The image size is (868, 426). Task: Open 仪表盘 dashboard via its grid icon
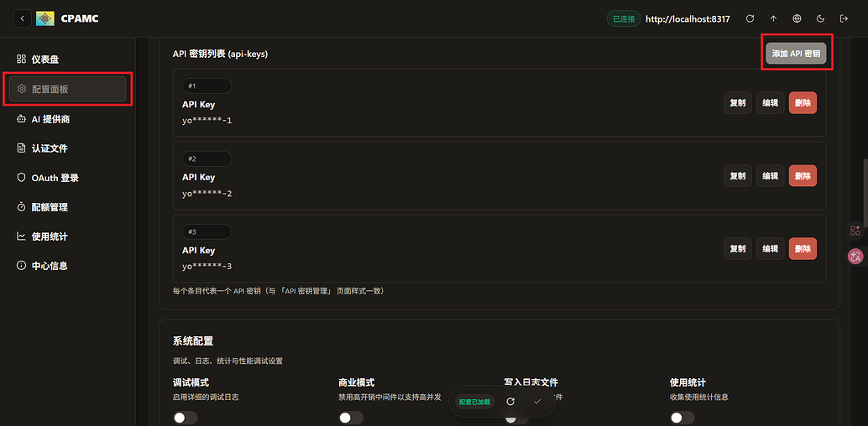pyautogui.click(x=21, y=59)
